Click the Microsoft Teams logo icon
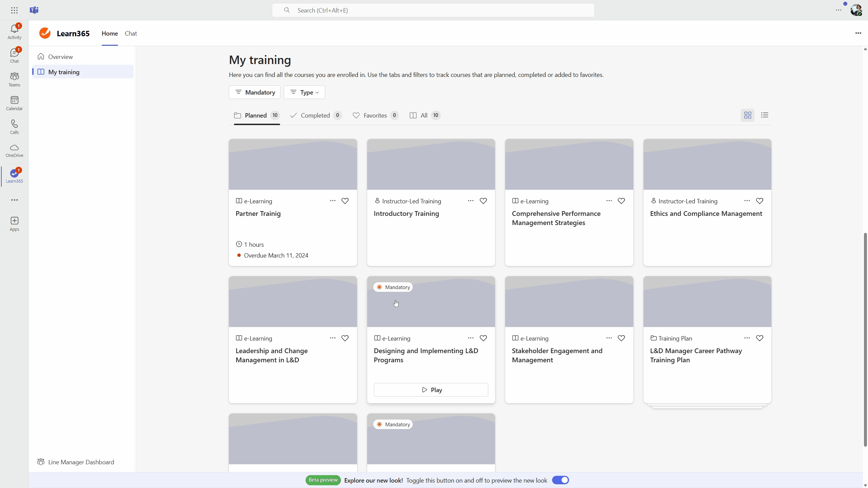This screenshot has width=868, height=488. (34, 10)
